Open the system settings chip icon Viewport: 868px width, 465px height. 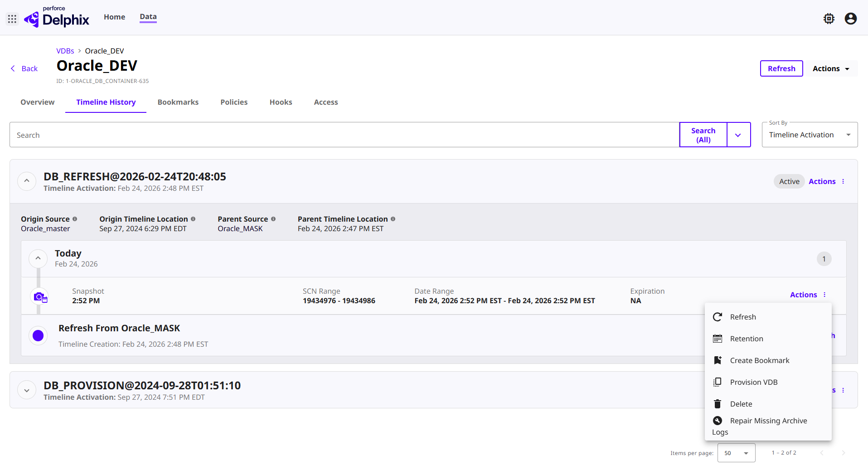point(829,19)
